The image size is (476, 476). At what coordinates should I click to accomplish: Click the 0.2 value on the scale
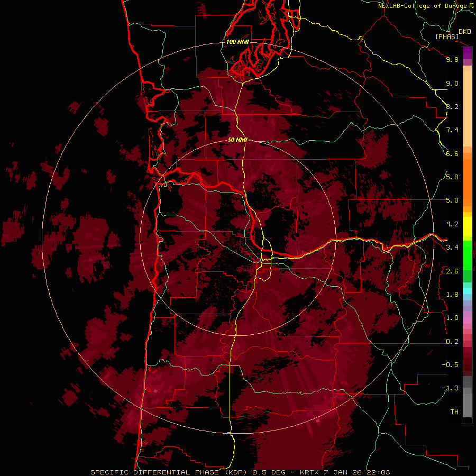coord(452,342)
